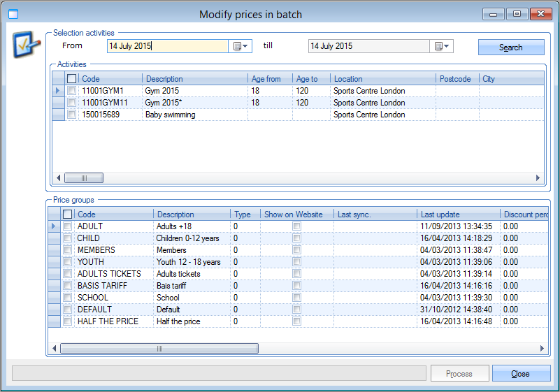Click the From date input field
Screen dimensions: 560x392
point(168,46)
